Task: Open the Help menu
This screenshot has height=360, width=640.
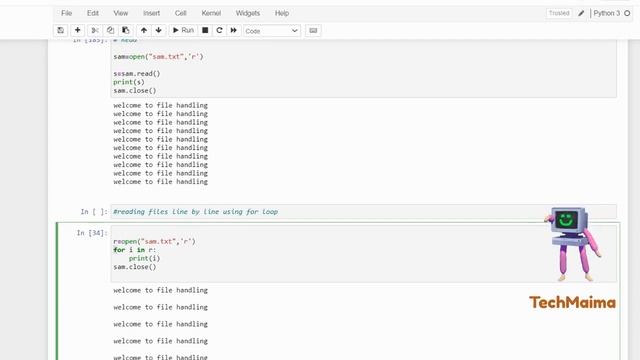Action: [x=282, y=13]
